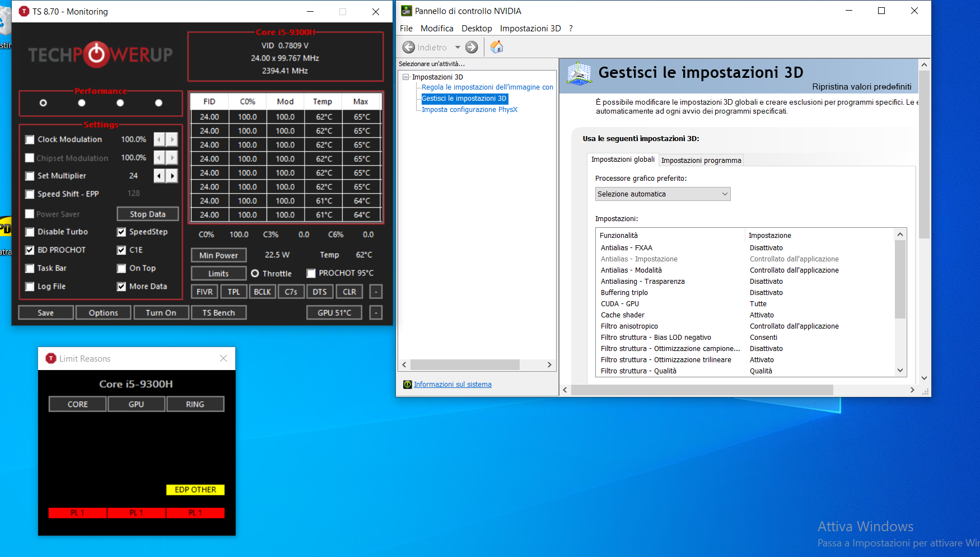The image size is (980, 557).
Task: Open ThrottleStop Options
Action: [104, 313]
